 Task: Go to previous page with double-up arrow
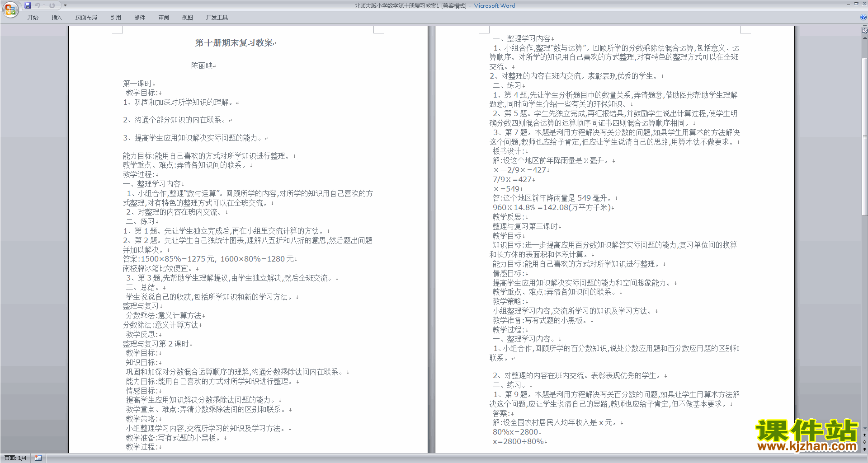tap(865, 435)
